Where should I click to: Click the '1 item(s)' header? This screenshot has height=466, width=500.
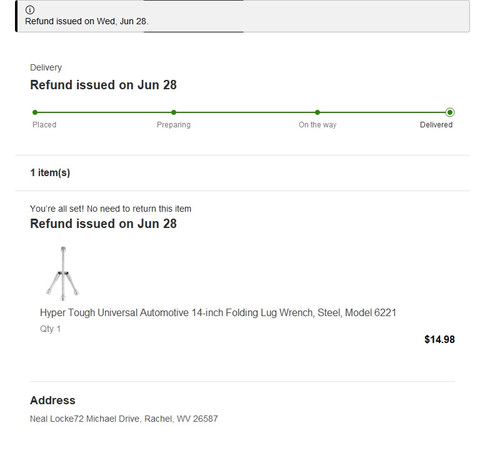pos(50,173)
